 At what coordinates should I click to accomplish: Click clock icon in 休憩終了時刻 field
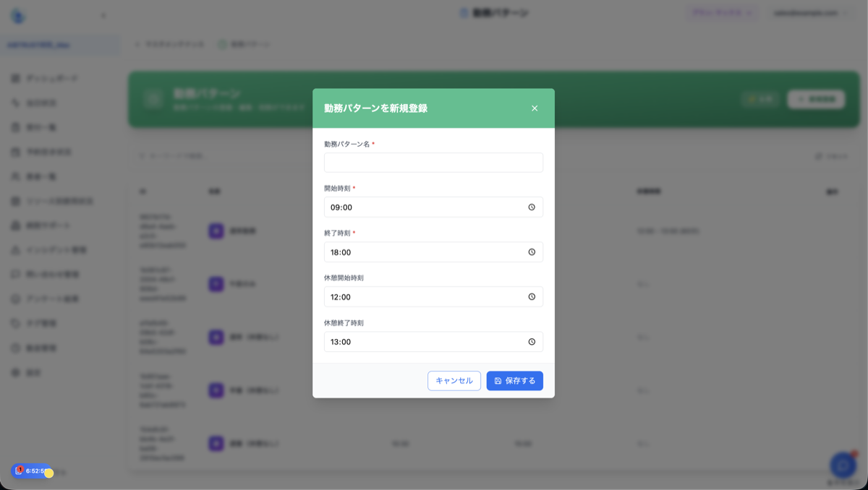pyautogui.click(x=532, y=342)
